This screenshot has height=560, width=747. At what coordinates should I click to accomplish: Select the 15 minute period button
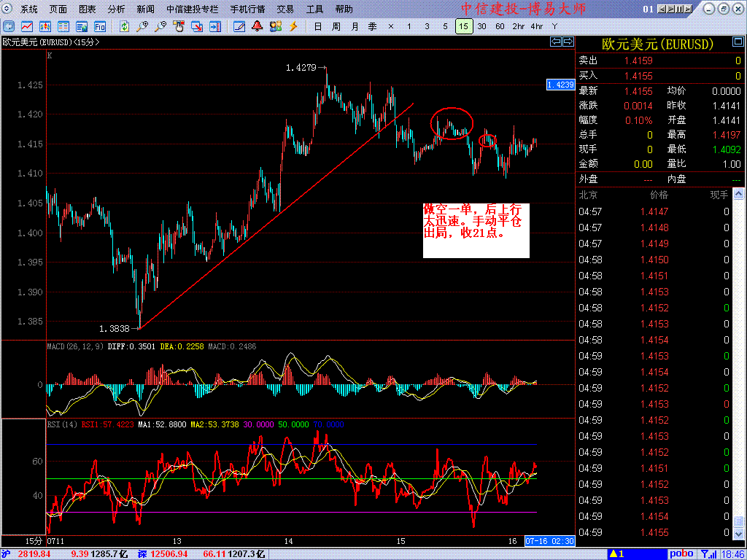click(x=463, y=26)
